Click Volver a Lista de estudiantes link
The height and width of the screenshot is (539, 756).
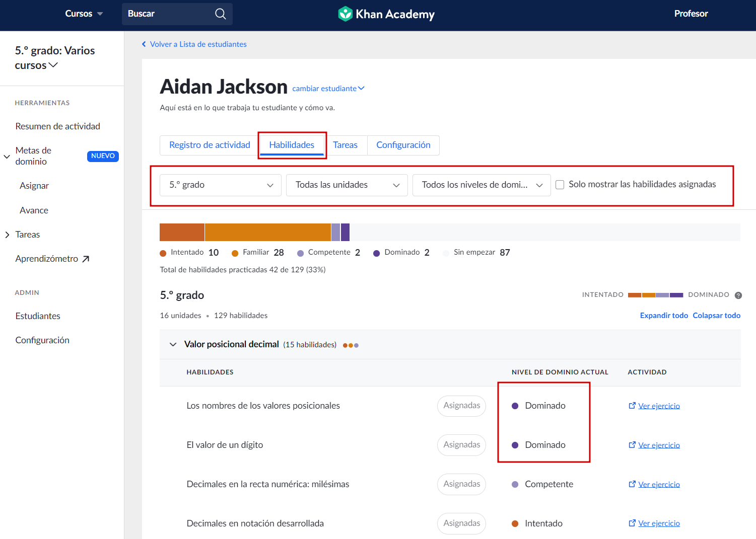(x=198, y=44)
